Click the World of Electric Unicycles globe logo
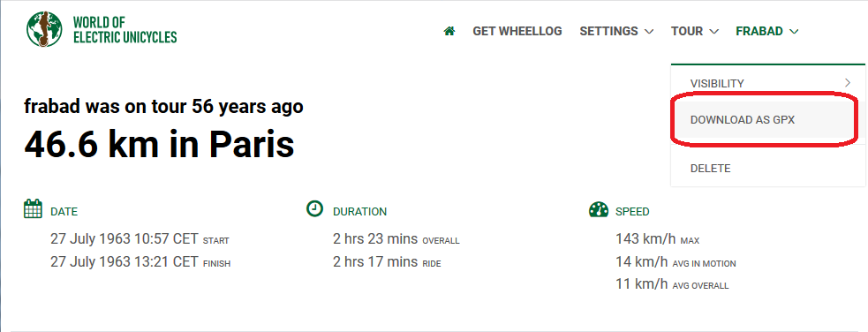Screen dimensions: 868x332 [x=44, y=29]
